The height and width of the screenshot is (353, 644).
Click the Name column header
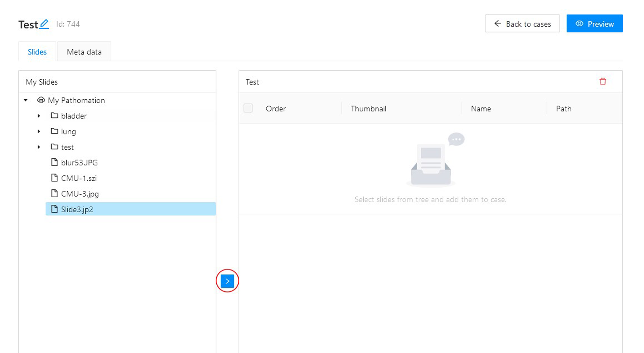tap(481, 109)
